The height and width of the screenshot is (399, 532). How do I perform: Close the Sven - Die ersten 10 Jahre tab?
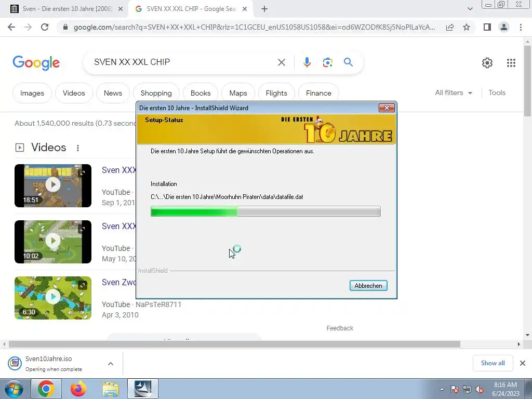click(x=121, y=9)
